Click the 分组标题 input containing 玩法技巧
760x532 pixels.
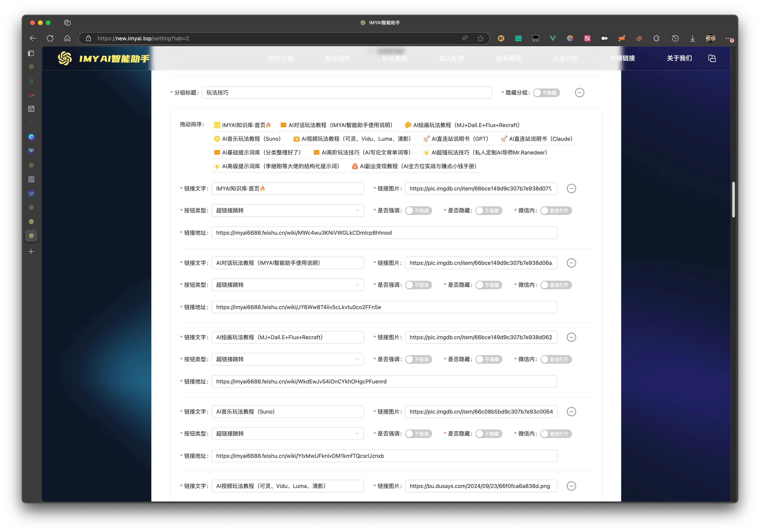click(347, 93)
